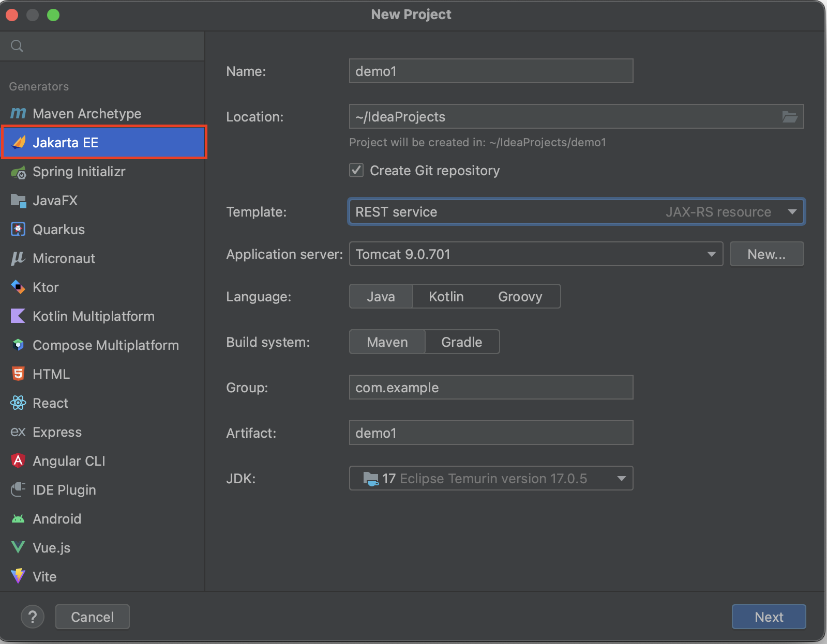Click the Micronaut mu icon
The height and width of the screenshot is (644, 827).
pos(18,258)
